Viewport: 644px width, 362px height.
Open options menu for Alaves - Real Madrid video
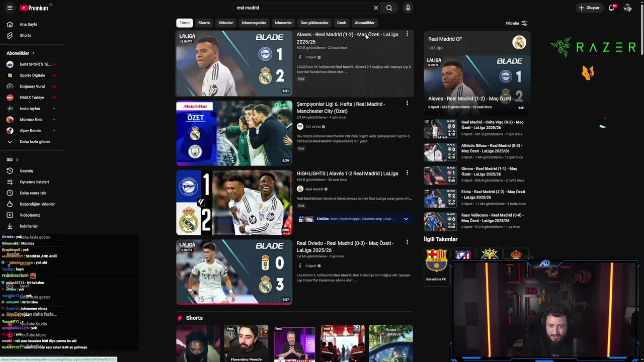(407, 34)
